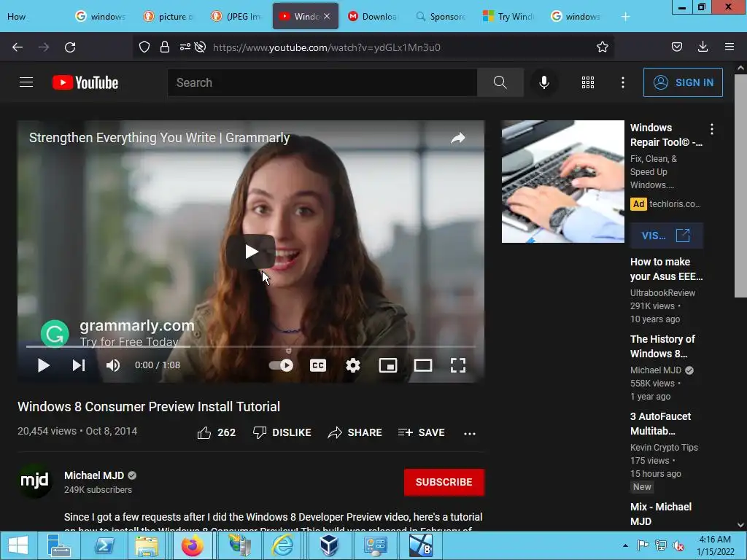Image resolution: width=747 pixels, height=560 pixels.
Task: Subscribe to Michael MJD channel
Action: pos(444,482)
